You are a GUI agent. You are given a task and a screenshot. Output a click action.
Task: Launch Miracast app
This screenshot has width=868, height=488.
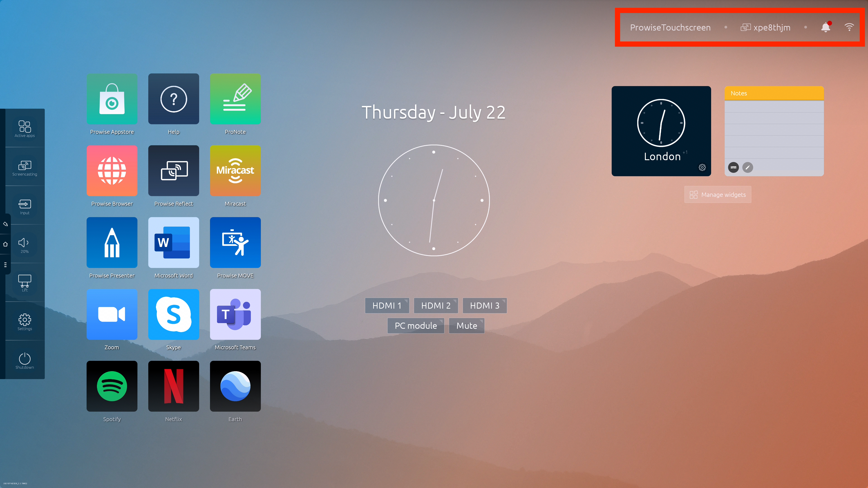[x=235, y=170]
